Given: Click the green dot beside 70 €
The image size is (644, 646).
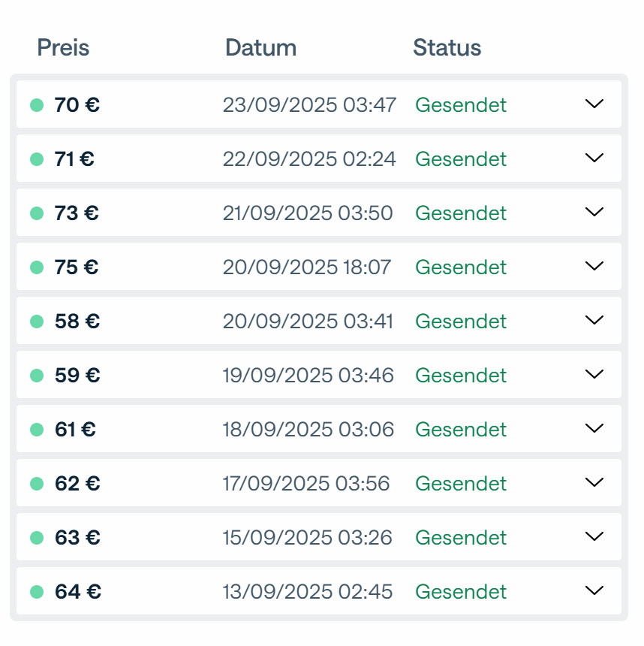Looking at the screenshot, I should (x=36, y=105).
